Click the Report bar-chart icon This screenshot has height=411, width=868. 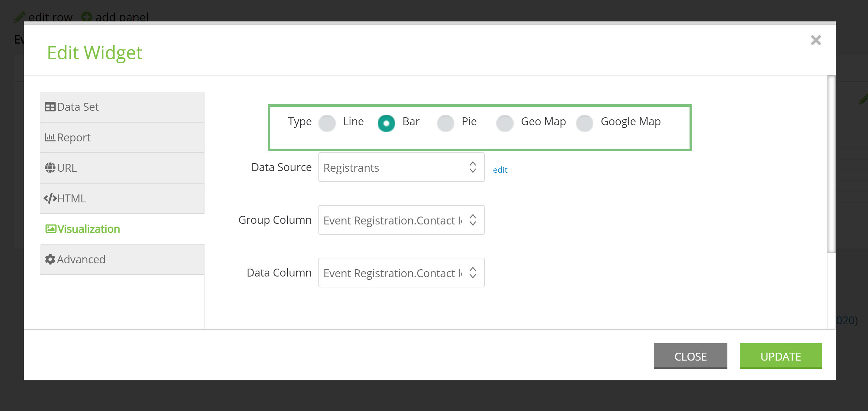point(50,137)
